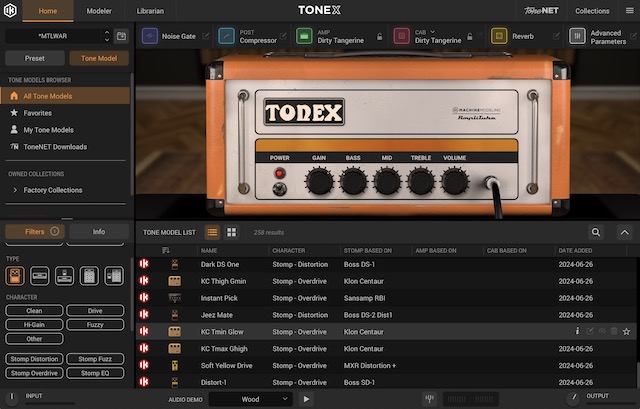Open ToneNET Downloads in browser

[x=55, y=147]
